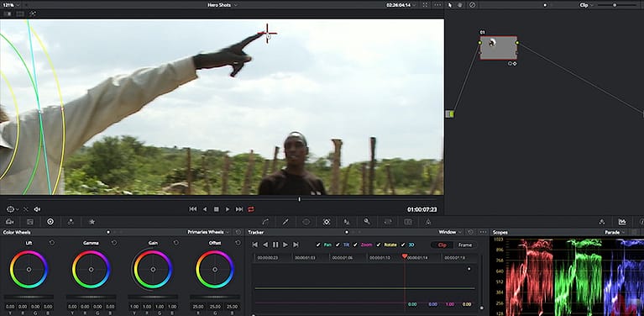This screenshot has width=644, height=316.
Task: Toggle the 3D tracking checkbox
Action: pyautogui.click(x=403, y=245)
